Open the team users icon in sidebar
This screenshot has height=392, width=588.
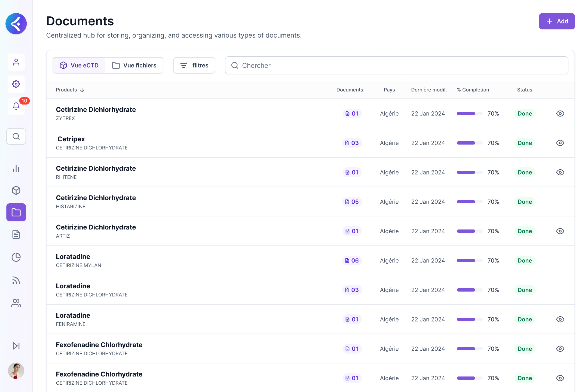[x=16, y=303]
